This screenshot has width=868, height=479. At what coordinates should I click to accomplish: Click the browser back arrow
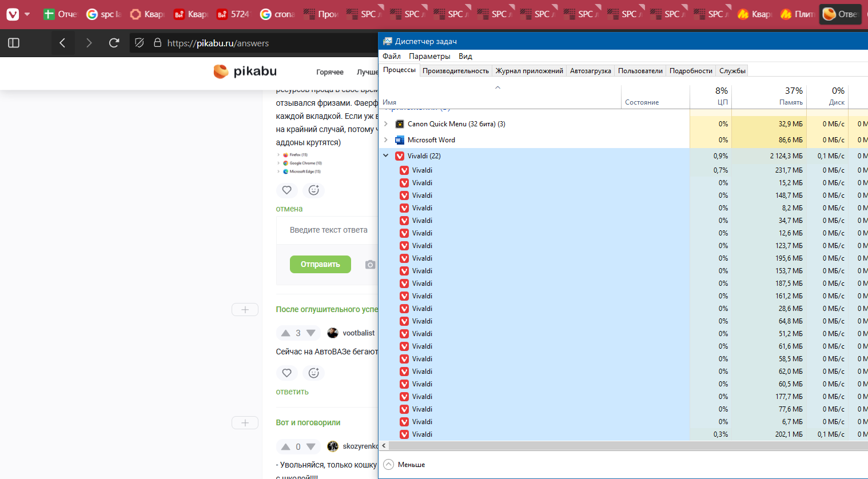point(62,43)
